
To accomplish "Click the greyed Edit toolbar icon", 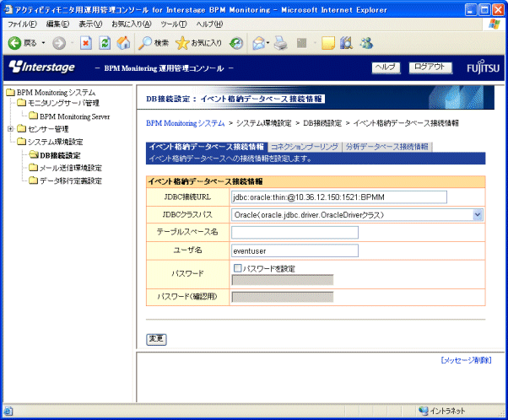I will click(301, 43).
